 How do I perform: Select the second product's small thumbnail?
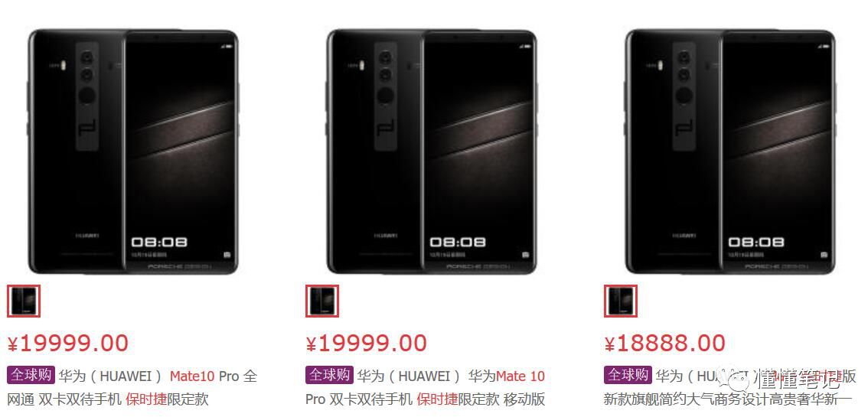click(322, 301)
